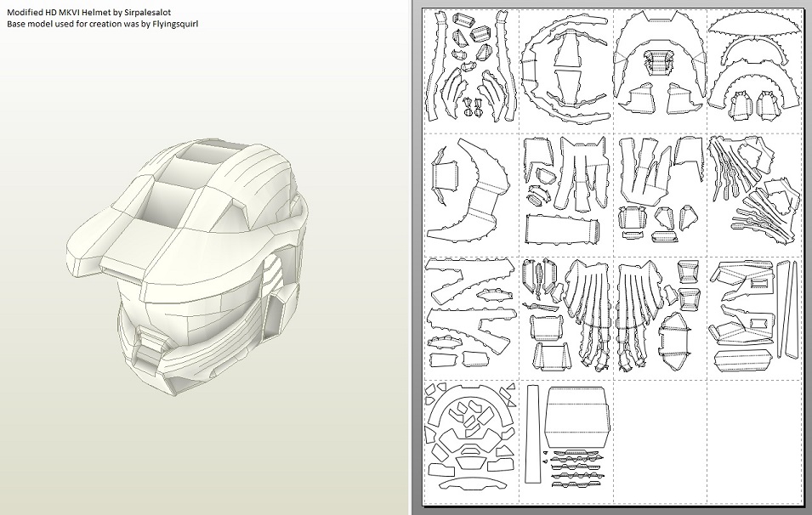
Task: Select the large rounded rectangular panel piece
Action: point(579,417)
